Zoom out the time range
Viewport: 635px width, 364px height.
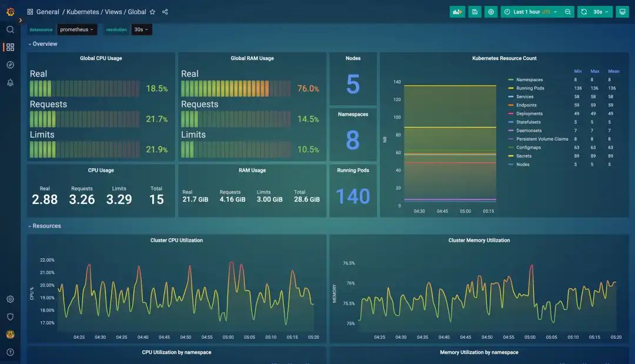point(568,12)
